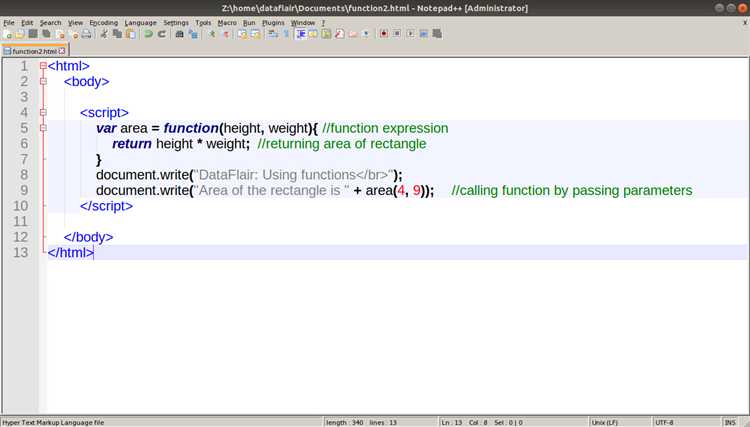Viewport: 750px width, 427px height.
Task: Open the Tools menu
Action: point(203,22)
